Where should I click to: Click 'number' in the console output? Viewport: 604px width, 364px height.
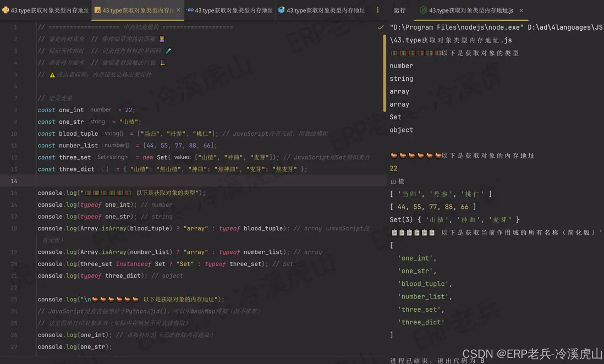click(401, 66)
